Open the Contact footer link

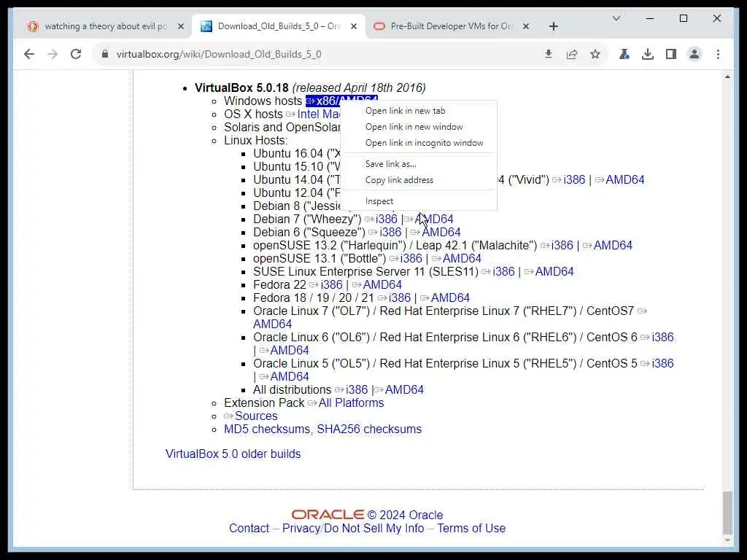pos(249,529)
